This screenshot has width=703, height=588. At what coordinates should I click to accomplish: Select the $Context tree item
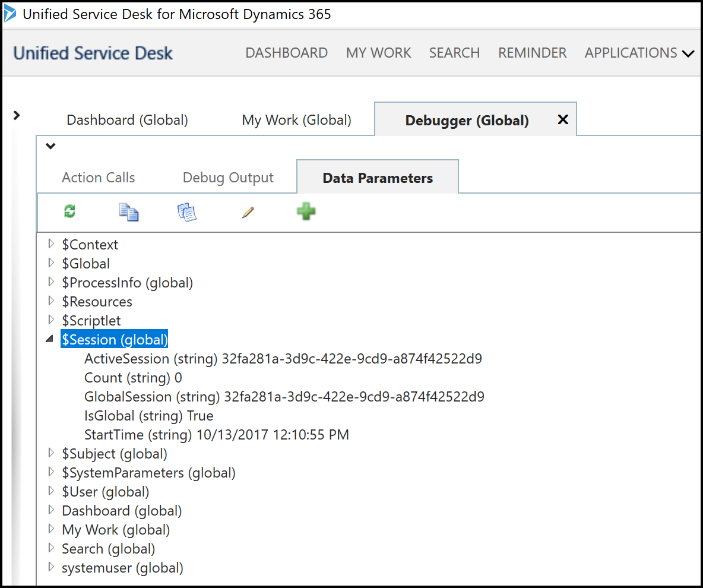90,245
